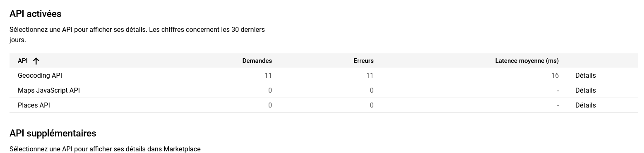The image size is (644, 153).
Task: Open Détails for Geocoding API
Action: 585,76
